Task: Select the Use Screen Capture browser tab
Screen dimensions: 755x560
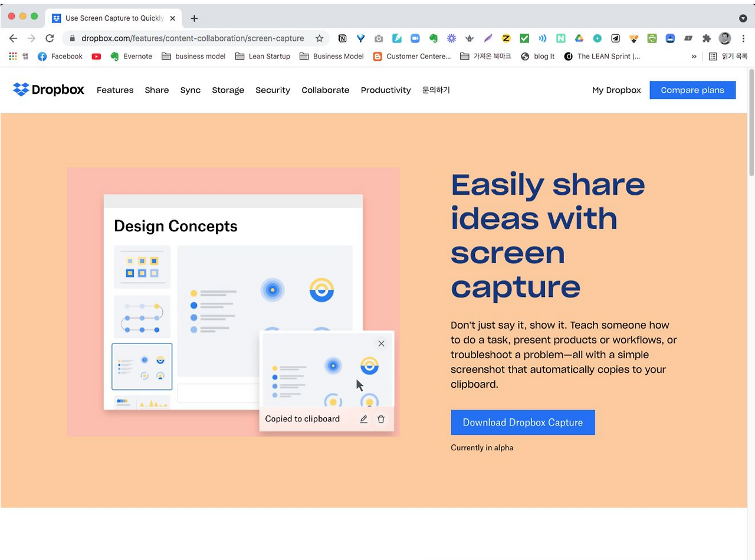Action: pyautogui.click(x=114, y=18)
